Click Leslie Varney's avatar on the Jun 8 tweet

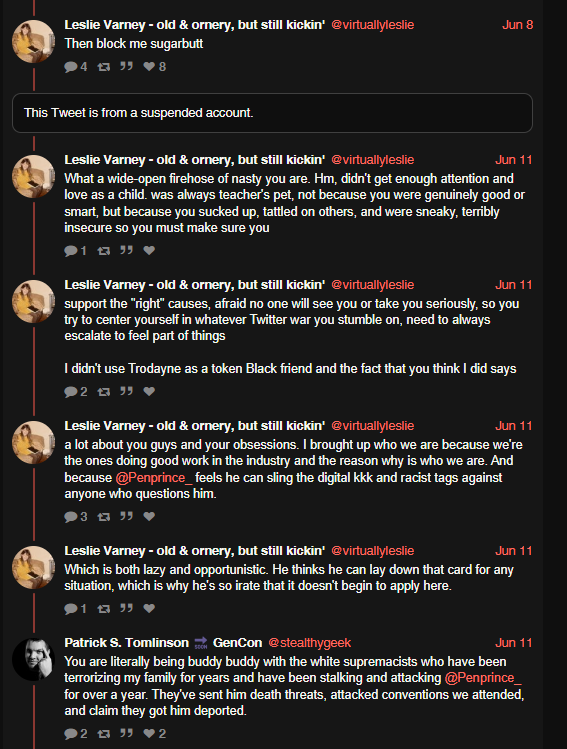(33, 42)
